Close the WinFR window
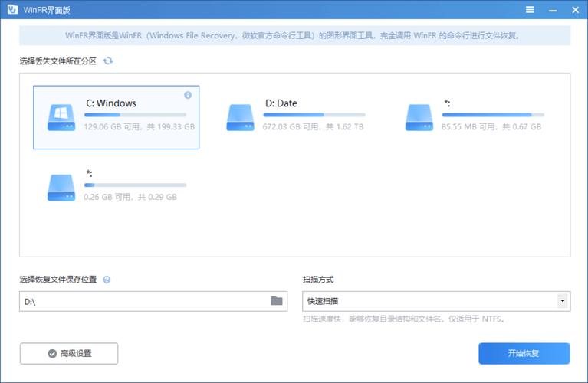This screenshot has height=383, width=588. click(575, 10)
